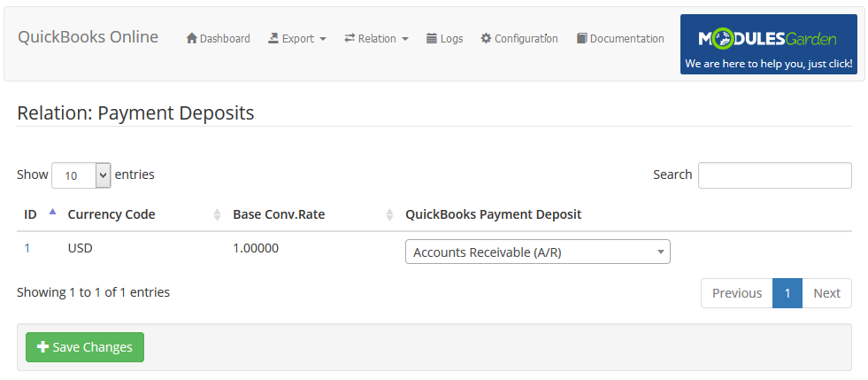Click the Documentation book icon
This screenshot has width=868, height=380.
tap(581, 38)
